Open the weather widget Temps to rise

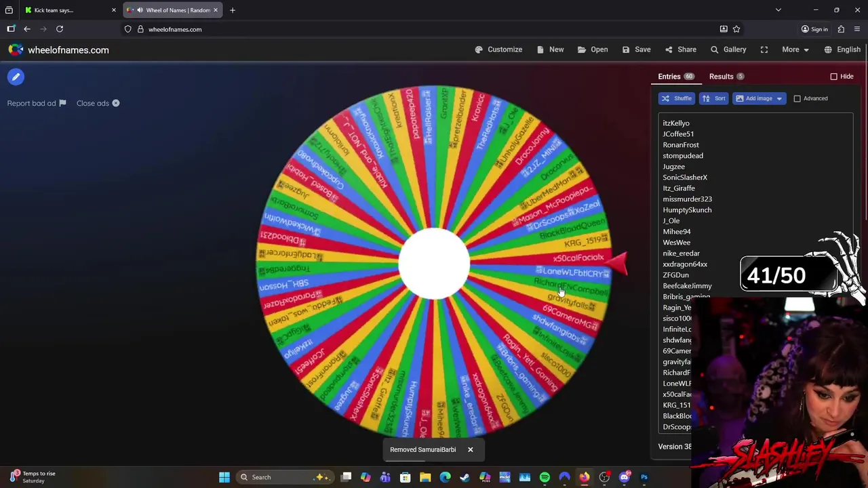click(x=31, y=477)
